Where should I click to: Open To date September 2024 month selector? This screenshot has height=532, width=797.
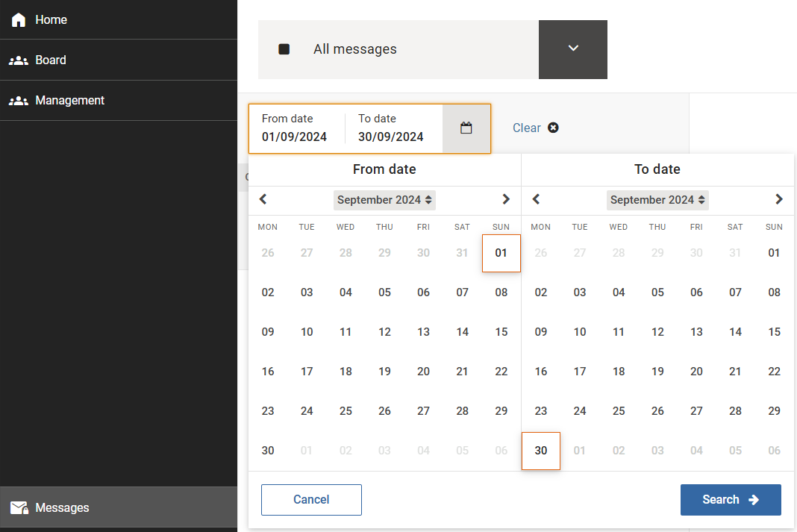click(657, 200)
